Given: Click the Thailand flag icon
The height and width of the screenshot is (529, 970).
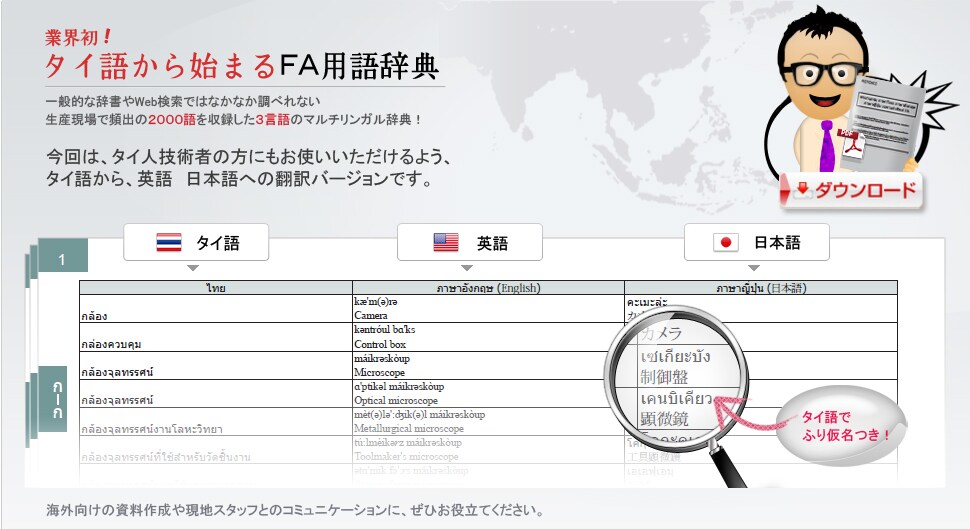Looking at the screenshot, I should pyautogui.click(x=169, y=242).
